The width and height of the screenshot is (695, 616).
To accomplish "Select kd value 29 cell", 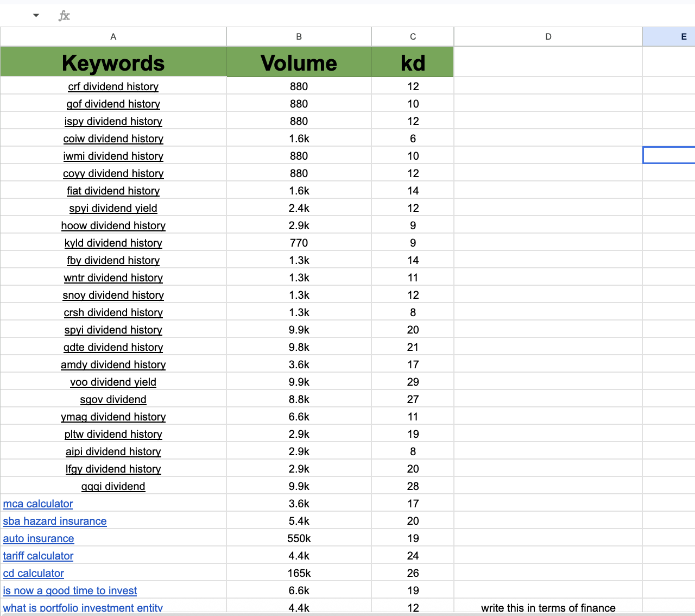I will (413, 382).
